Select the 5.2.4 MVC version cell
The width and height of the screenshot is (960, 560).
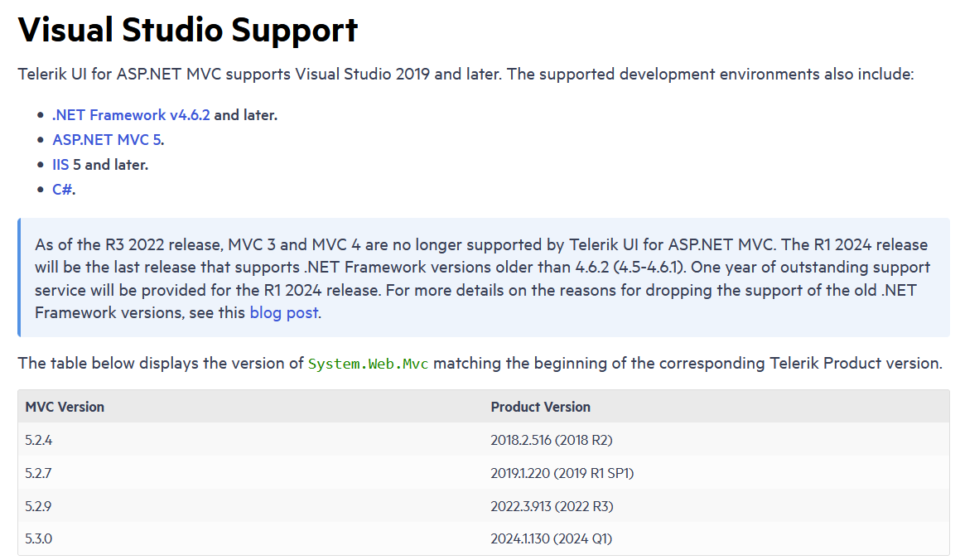[39, 440]
